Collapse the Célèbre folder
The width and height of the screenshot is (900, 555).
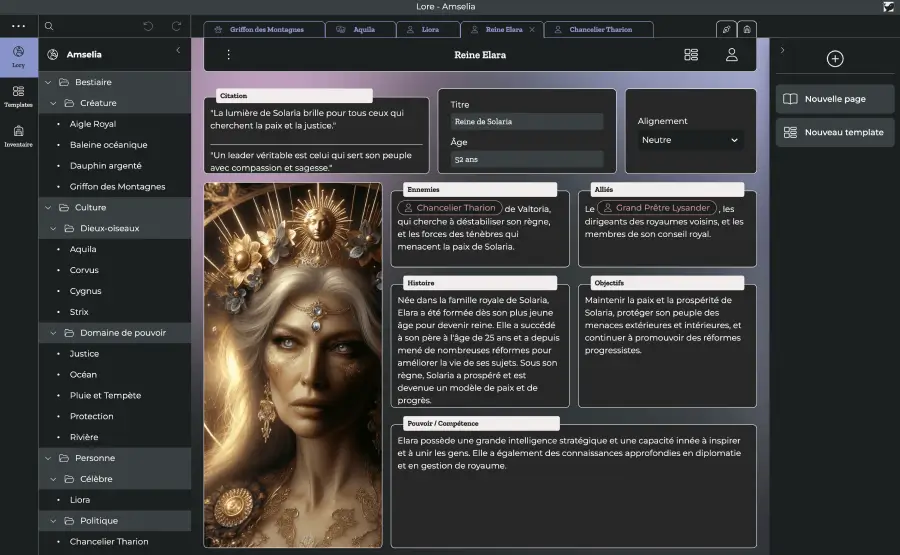[x=53, y=479]
